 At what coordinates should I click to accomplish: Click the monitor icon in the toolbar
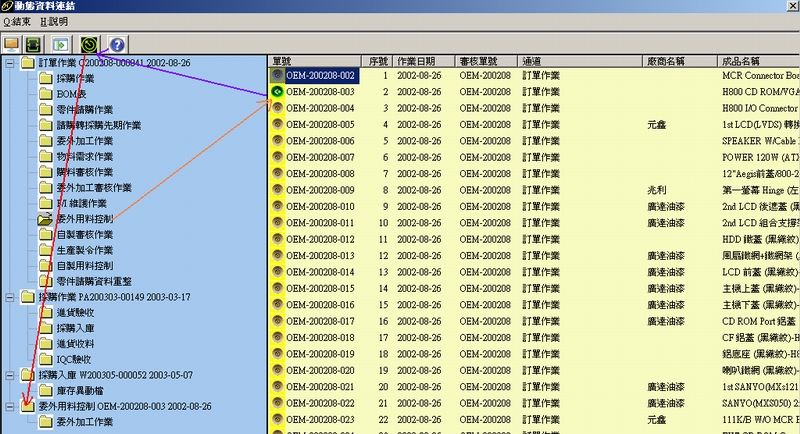pos(11,44)
